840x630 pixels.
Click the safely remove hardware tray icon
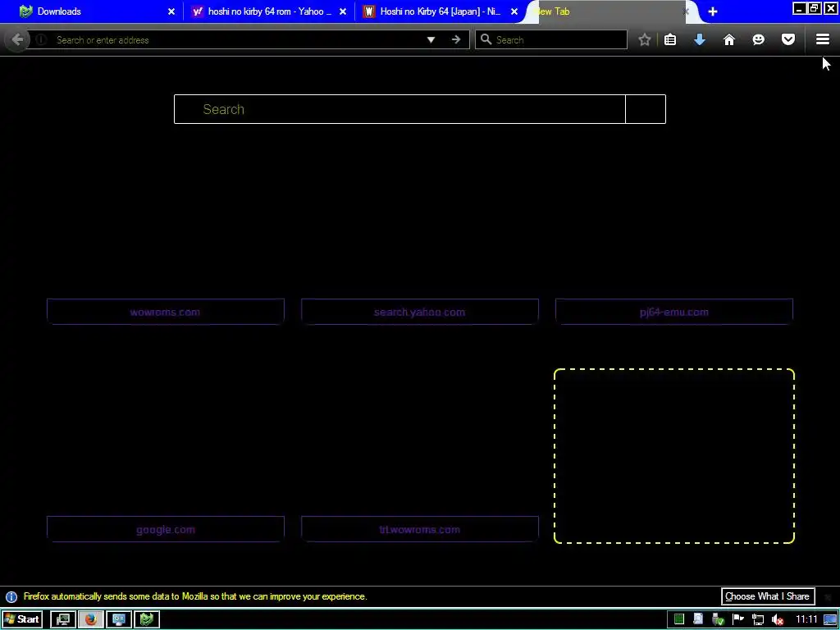point(718,620)
